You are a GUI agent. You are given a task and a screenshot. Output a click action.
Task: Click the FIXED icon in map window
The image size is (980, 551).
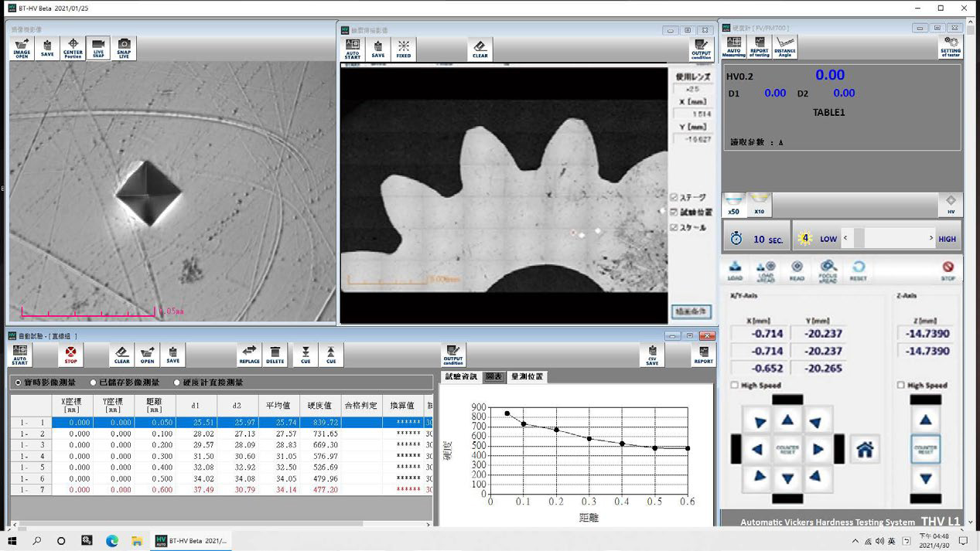403,49
